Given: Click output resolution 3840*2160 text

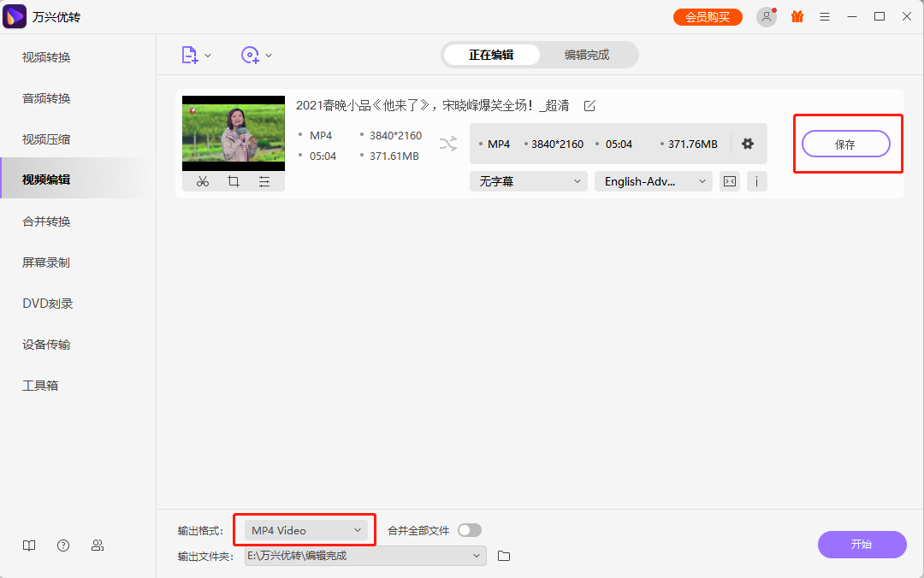Looking at the screenshot, I should pos(557,144).
